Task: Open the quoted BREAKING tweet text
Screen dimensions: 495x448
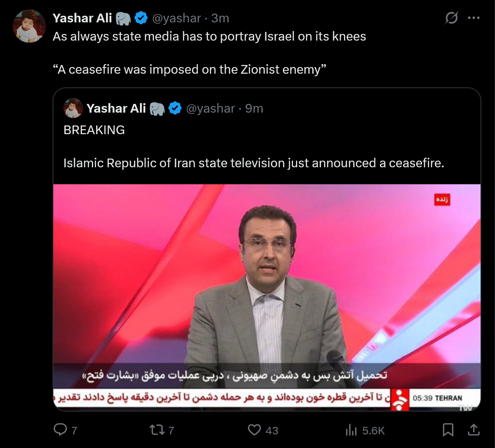Action: [x=253, y=147]
